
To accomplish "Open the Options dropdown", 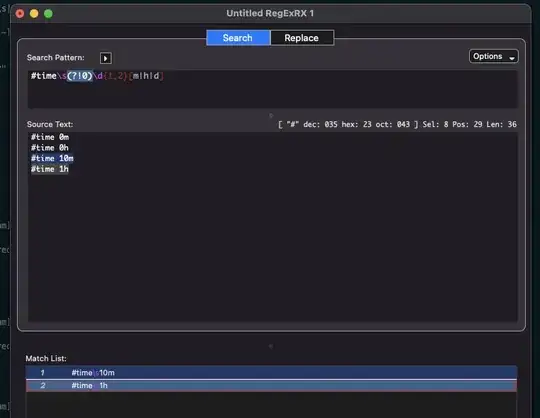I will coord(494,56).
